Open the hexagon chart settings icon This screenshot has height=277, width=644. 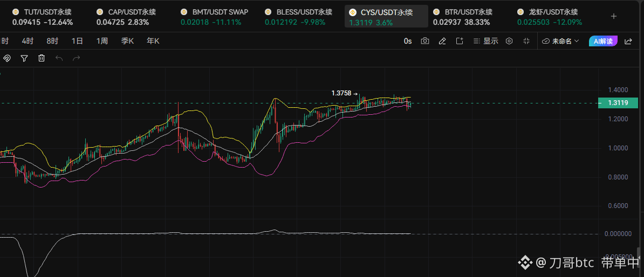(x=509, y=41)
